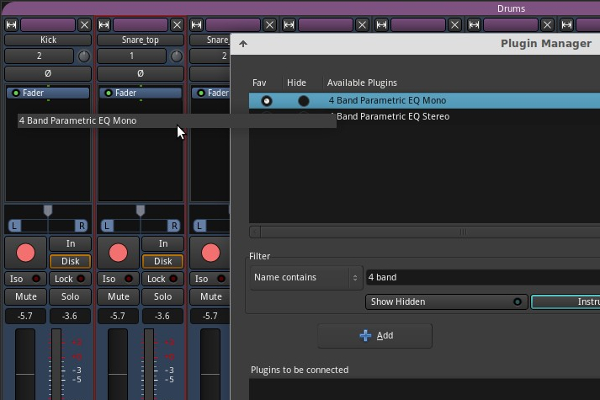Arm record on Snare_top track
The height and width of the screenshot is (400, 600).
pyautogui.click(x=118, y=253)
